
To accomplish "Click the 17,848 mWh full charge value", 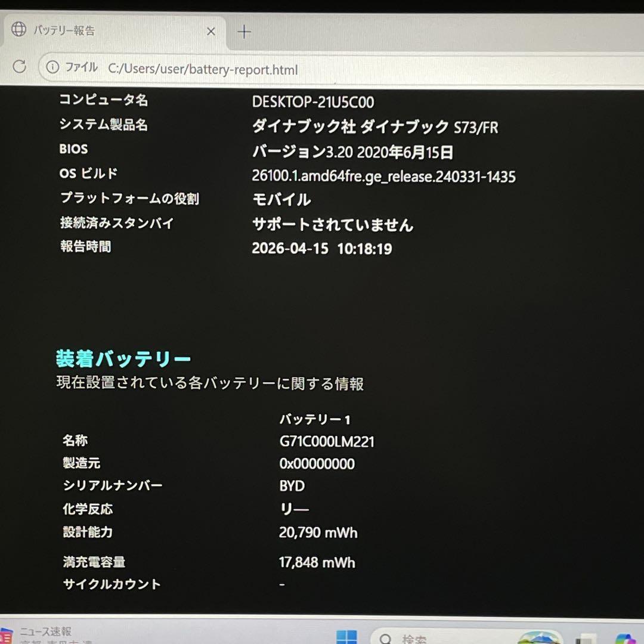I will [x=317, y=562].
